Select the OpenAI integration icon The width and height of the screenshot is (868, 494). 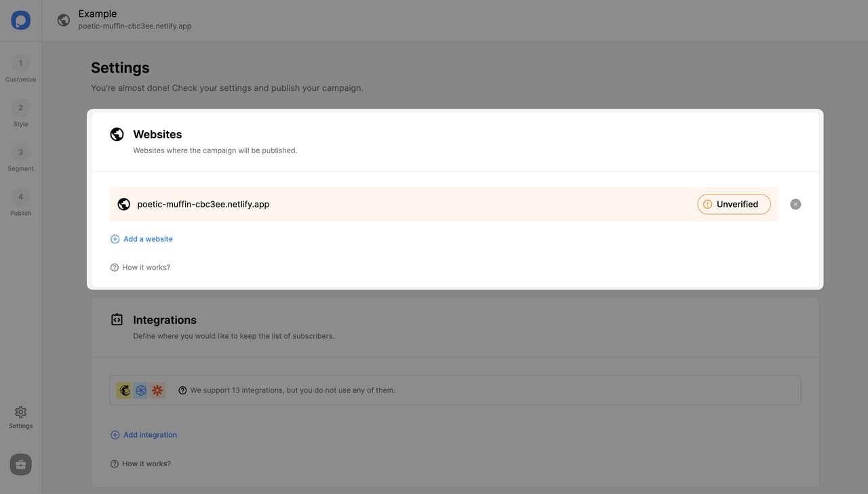(x=140, y=390)
